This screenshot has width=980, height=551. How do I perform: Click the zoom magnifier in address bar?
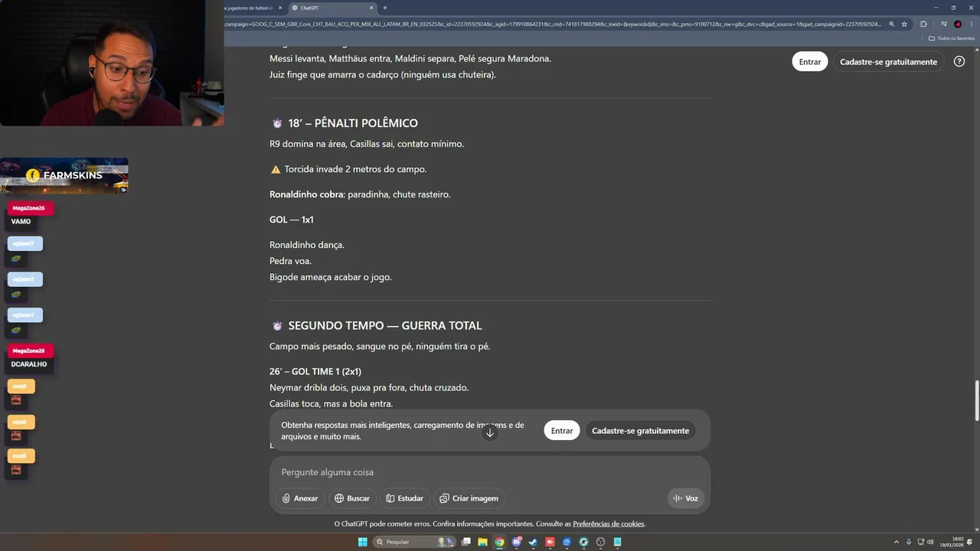[892, 24]
